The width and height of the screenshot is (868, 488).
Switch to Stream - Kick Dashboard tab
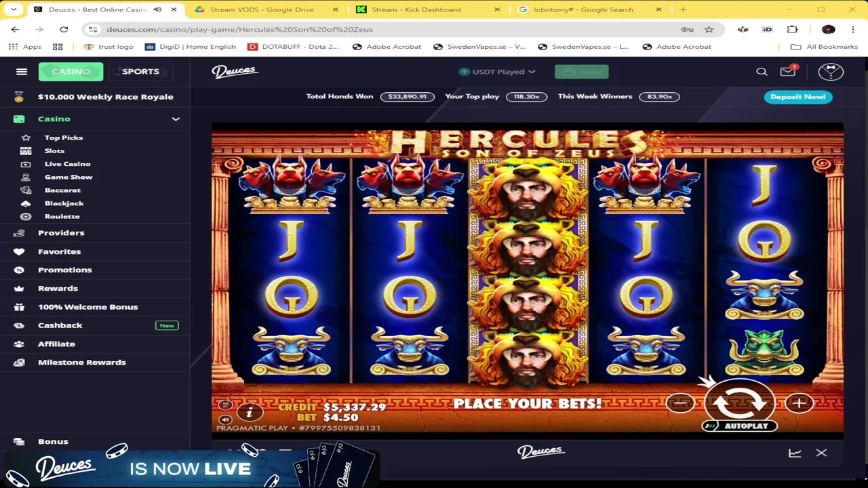[427, 9]
